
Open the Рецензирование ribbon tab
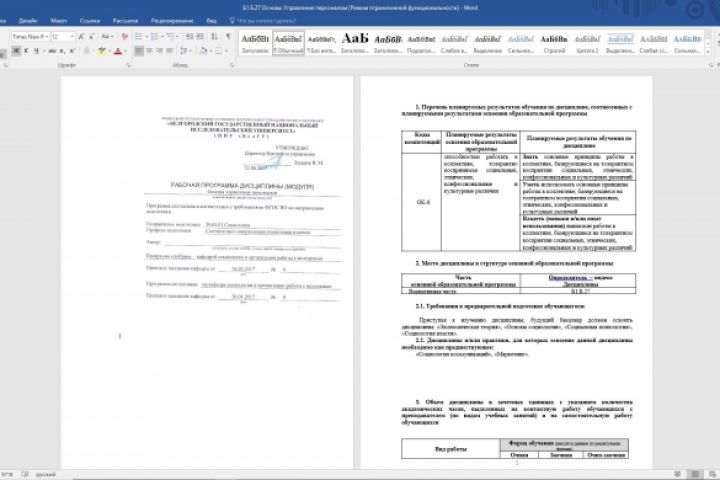tap(172, 21)
